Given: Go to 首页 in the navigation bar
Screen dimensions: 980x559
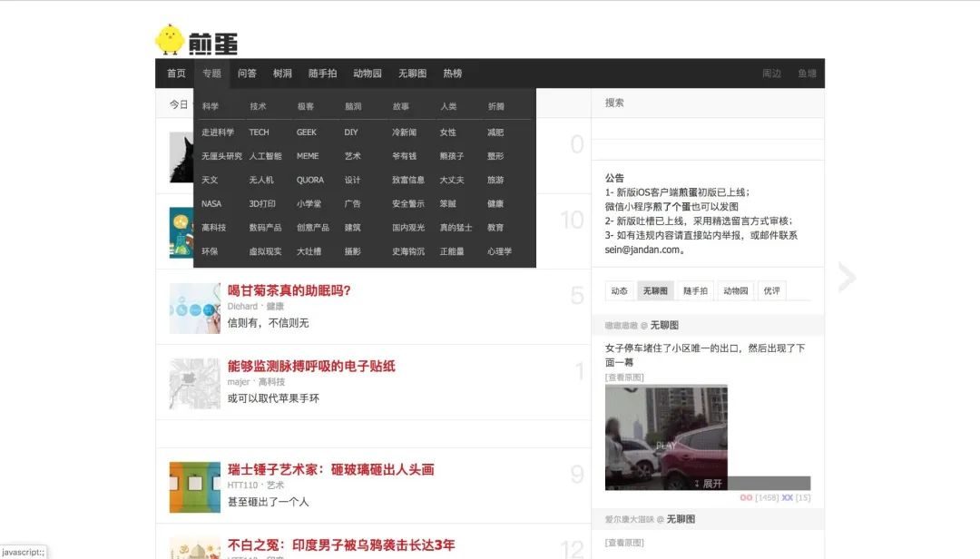Looking at the screenshot, I should [174, 74].
